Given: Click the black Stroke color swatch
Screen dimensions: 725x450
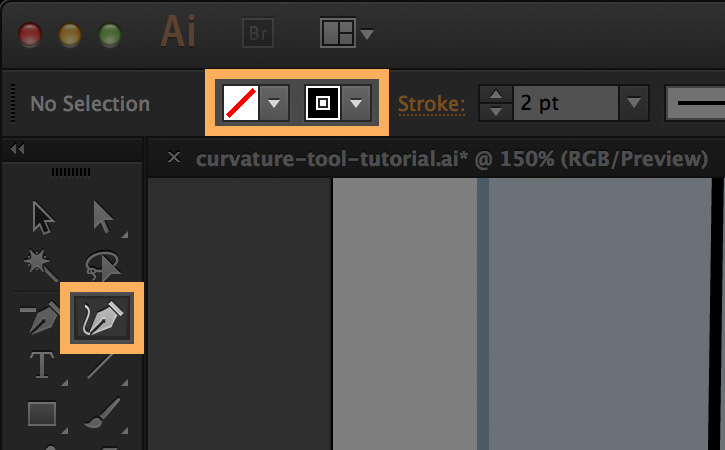Looking at the screenshot, I should coord(323,103).
